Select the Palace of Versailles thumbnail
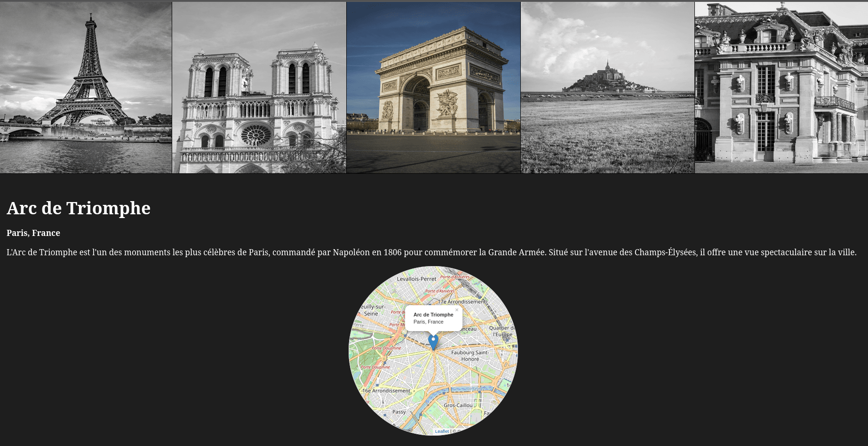Image resolution: width=868 pixels, height=446 pixels. pos(781,87)
